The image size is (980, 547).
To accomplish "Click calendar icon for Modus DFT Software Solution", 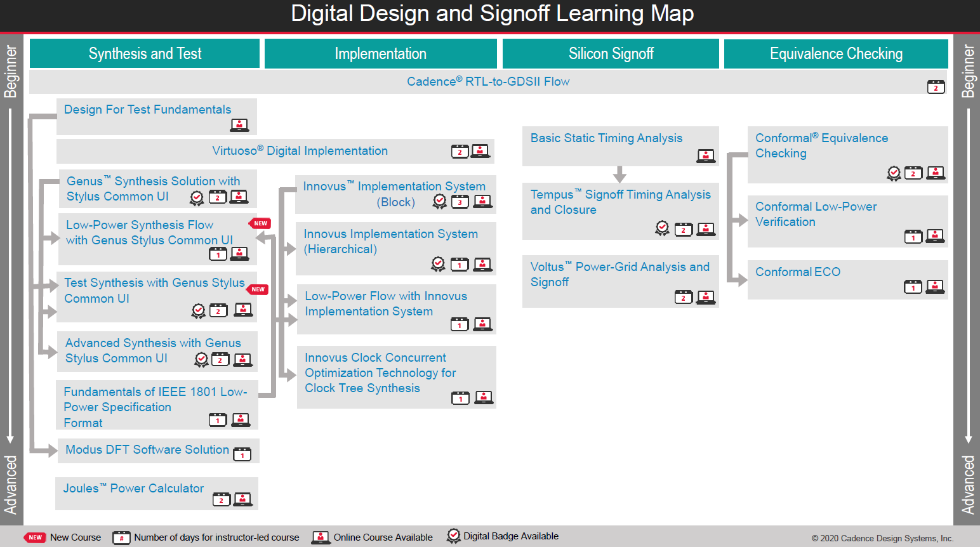I will point(242,454).
